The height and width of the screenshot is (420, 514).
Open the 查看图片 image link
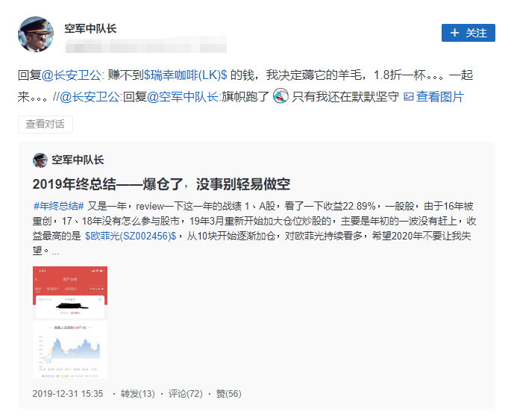coord(433,96)
